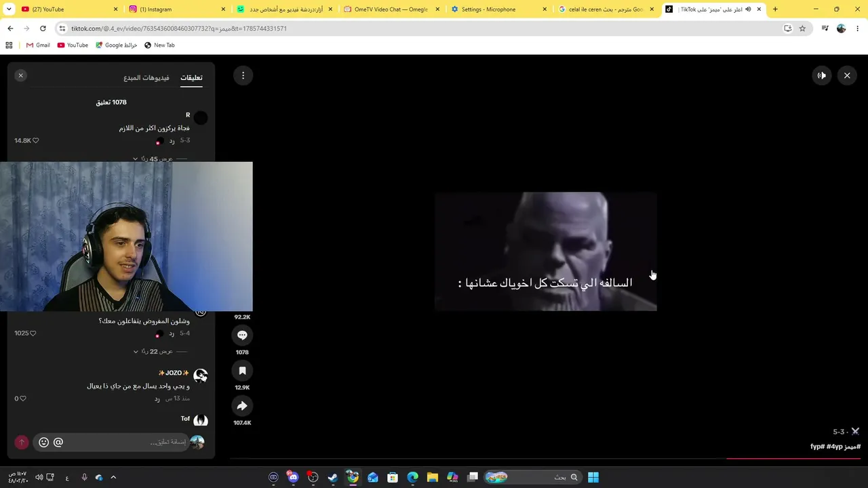Image resolution: width=868 pixels, height=488 pixels.
Task: Open the JOZO username link
Action: tap(174, 373)
